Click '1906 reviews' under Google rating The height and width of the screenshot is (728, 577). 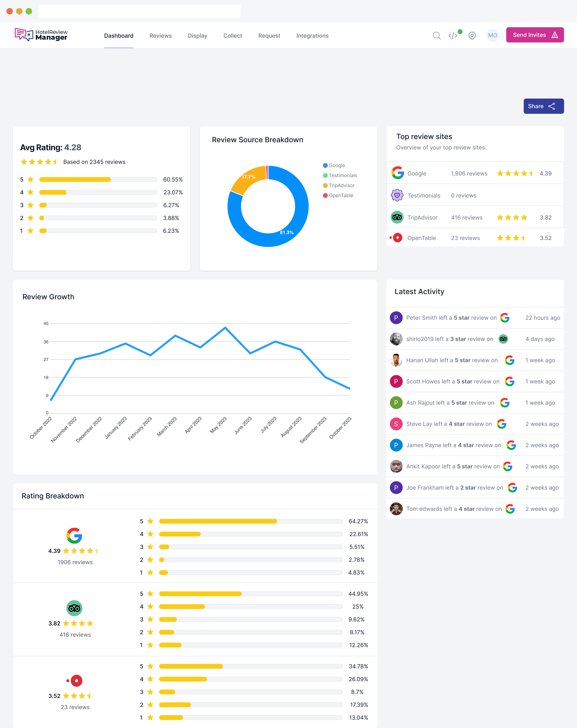75,562
